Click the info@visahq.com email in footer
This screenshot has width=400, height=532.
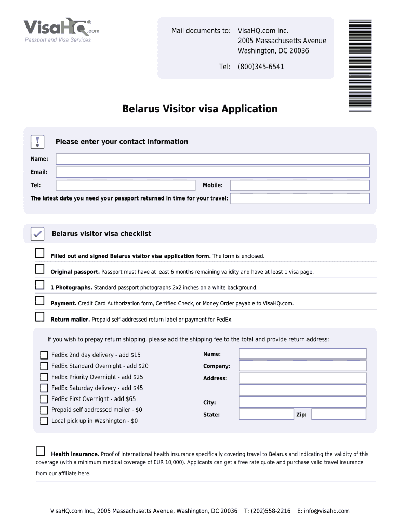[327, 511]
